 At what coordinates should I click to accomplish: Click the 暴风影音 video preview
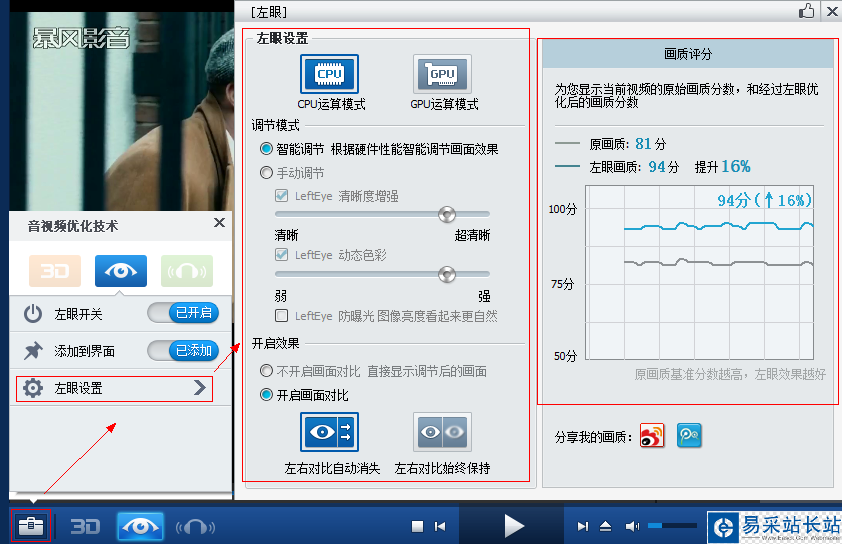pyautogui.click(x=121, y=112)
